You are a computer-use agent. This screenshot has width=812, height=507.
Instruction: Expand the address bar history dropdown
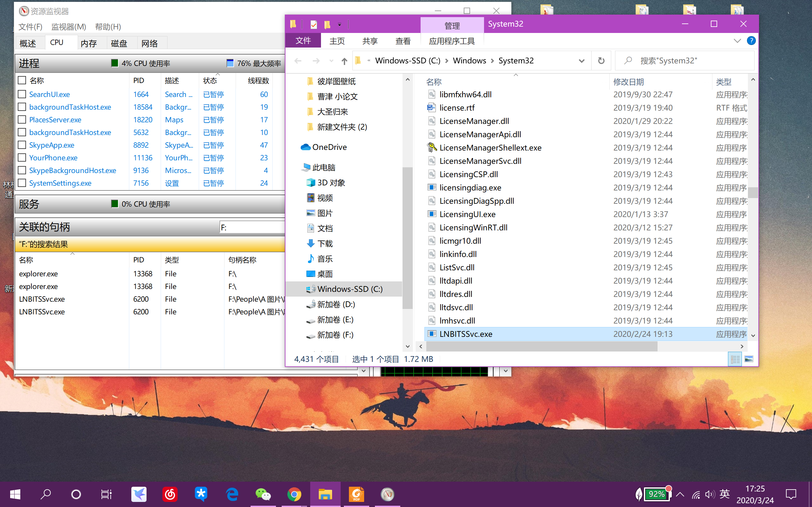point(581,61)
